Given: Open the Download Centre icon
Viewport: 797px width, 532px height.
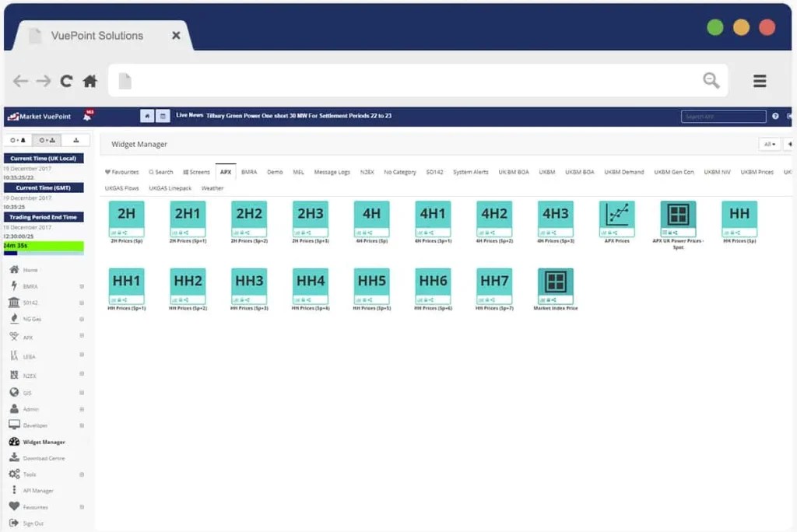Looking at the screenshot, I should [14, 458].
